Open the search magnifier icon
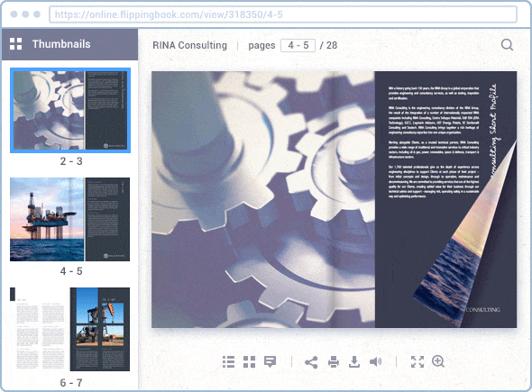This screenshot has width=532, height=392. [x=508, y=44]
